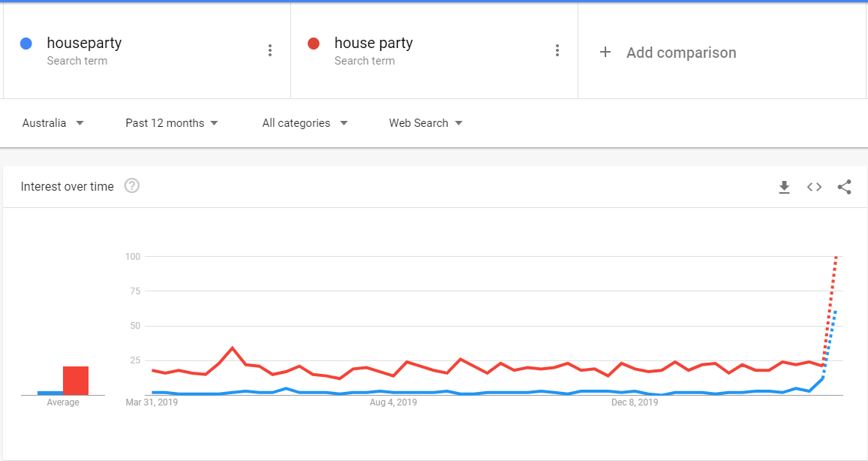The width and height of the screenshot is (868, 461).
Task: Open embed code for the chart
Action: click(814, 187)
